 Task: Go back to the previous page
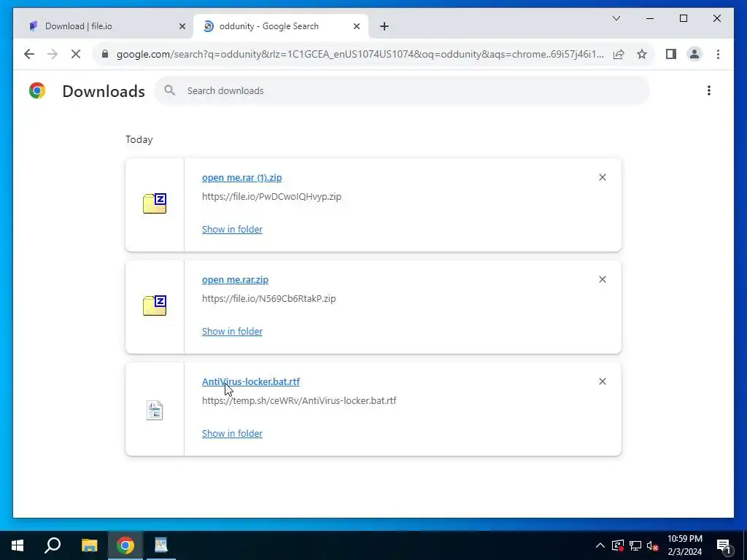29,54
